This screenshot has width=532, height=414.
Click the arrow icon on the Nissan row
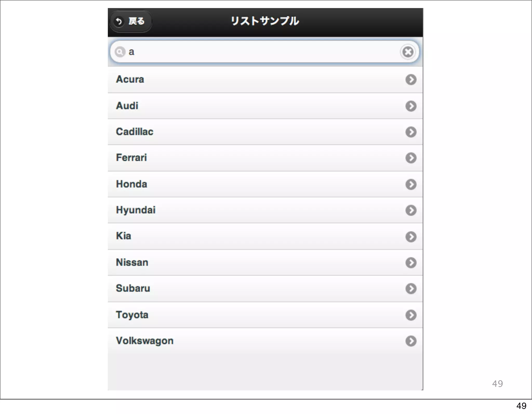point(411,263)
